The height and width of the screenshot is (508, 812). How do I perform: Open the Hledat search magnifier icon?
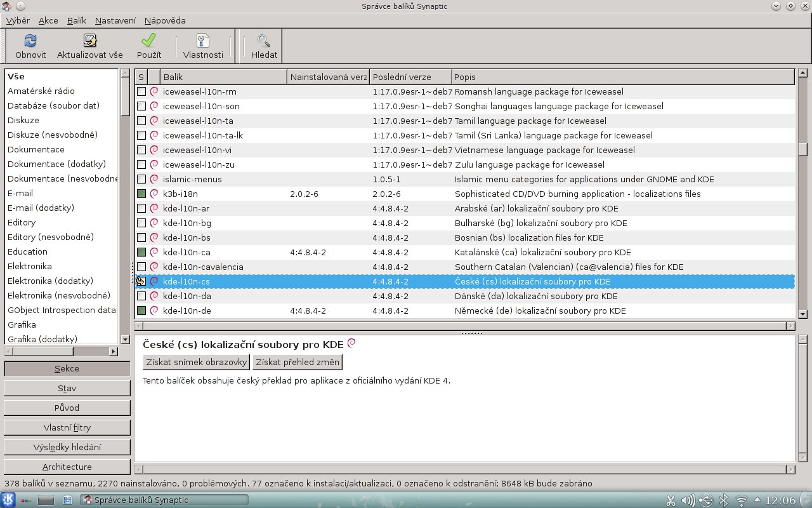pyautogui.click(x=264, y=41)
